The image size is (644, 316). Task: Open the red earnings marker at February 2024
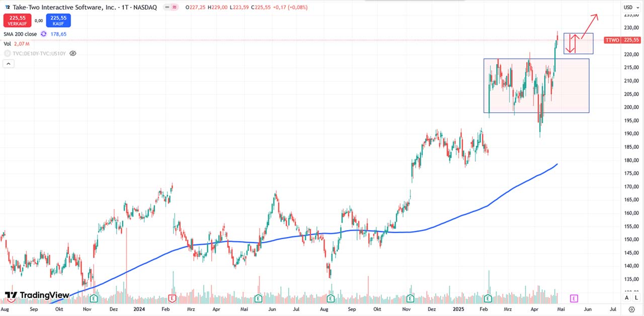coord(172,298)
